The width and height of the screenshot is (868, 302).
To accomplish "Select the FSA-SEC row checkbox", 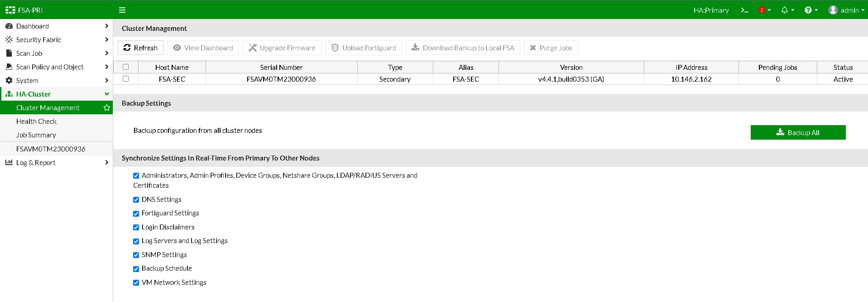I will (x=126, y=78).
